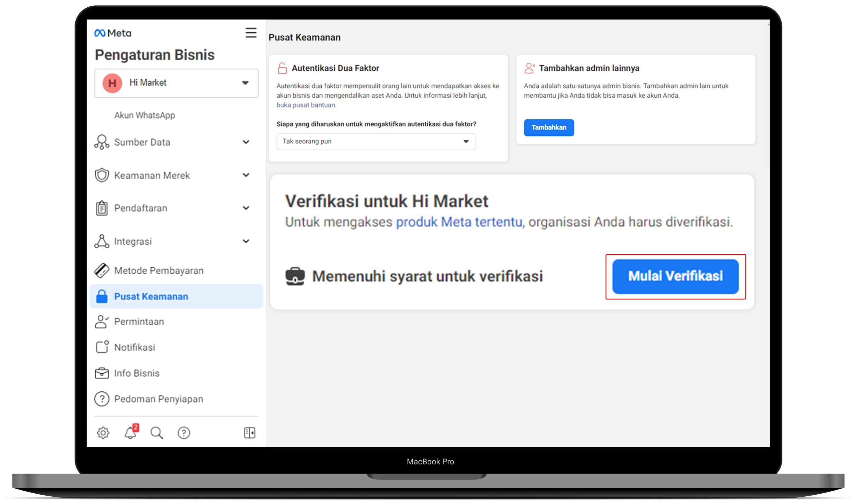Click the briefcase icon beside Memenuhi syarat
The height and width of the screenshot is (504, 856).
point(295,276)
